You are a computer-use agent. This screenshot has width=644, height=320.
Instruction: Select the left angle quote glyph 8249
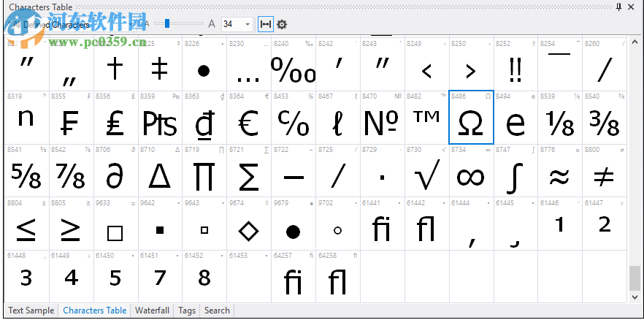(x=426, y=64)
